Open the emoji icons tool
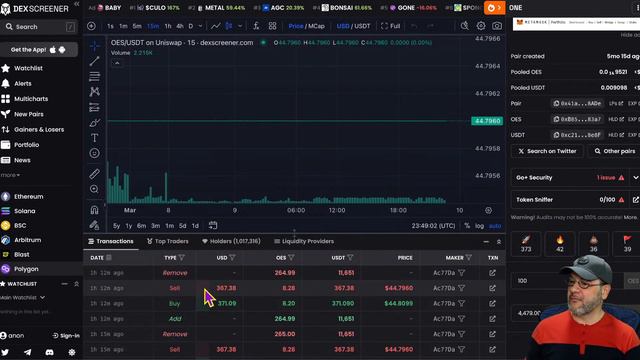Screen dimensions: 640x360 tap(94, 153)
